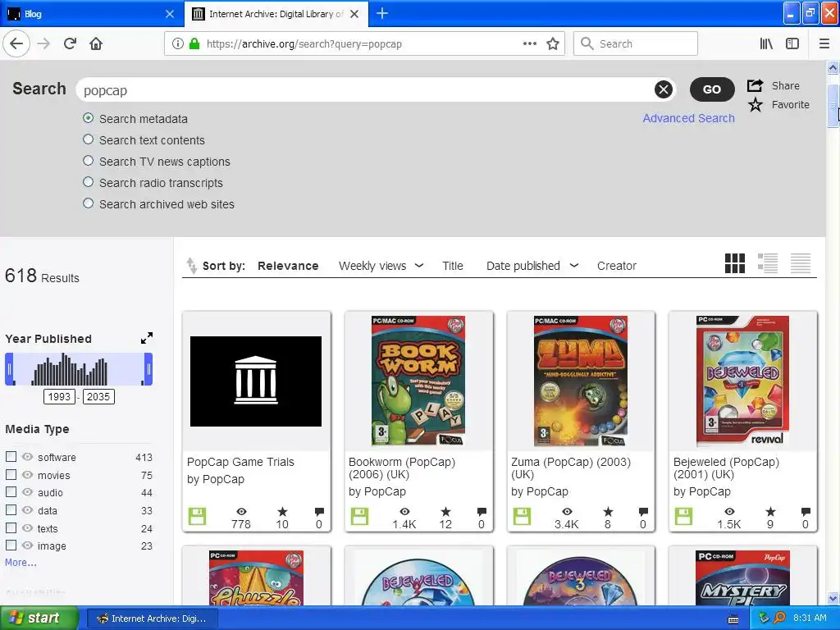Sort results by Title
This screenshot has height=630, width=840.
(x=453, y=266)
